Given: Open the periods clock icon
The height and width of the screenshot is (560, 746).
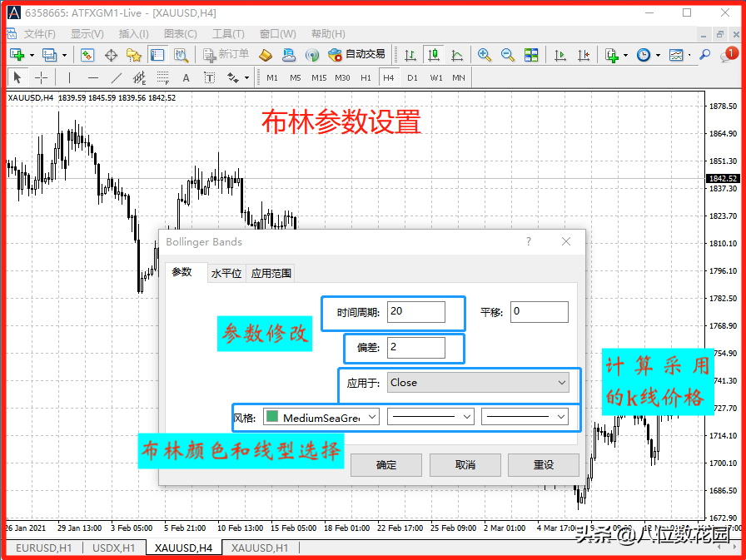Looking at the screenshot, I should coord(644,55).
